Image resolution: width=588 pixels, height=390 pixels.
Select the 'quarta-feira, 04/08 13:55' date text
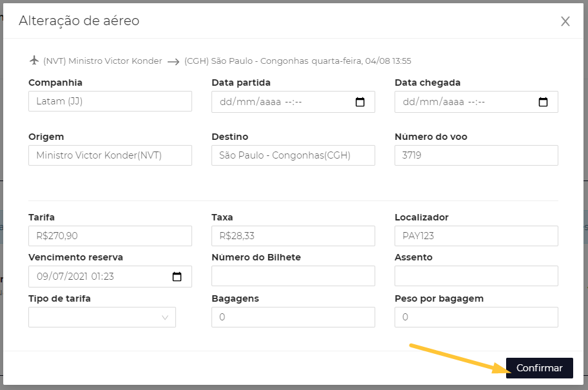(x=362, y=61)
